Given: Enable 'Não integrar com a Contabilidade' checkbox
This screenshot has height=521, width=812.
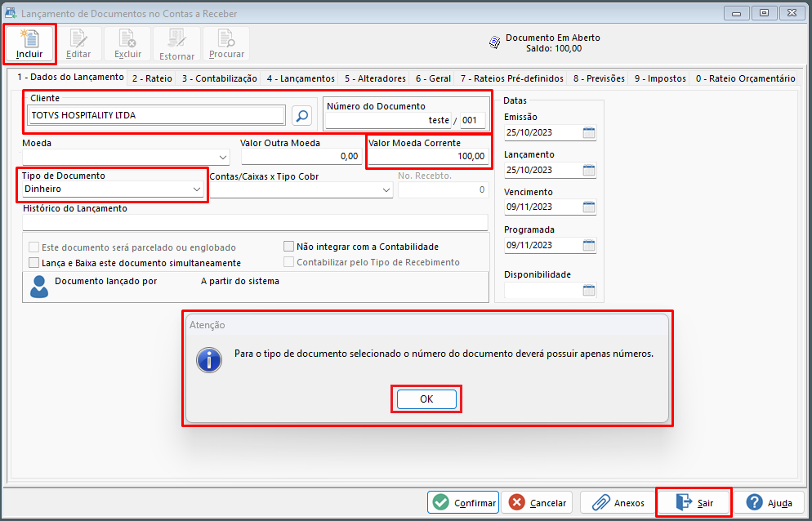Looking at the screenshot, I should (288, 246).
